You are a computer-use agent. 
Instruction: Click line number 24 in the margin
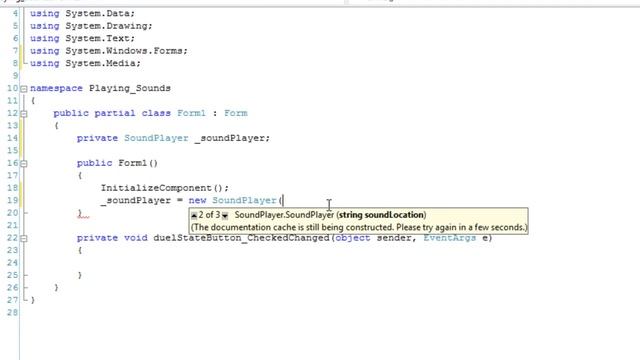pos(12,262)
